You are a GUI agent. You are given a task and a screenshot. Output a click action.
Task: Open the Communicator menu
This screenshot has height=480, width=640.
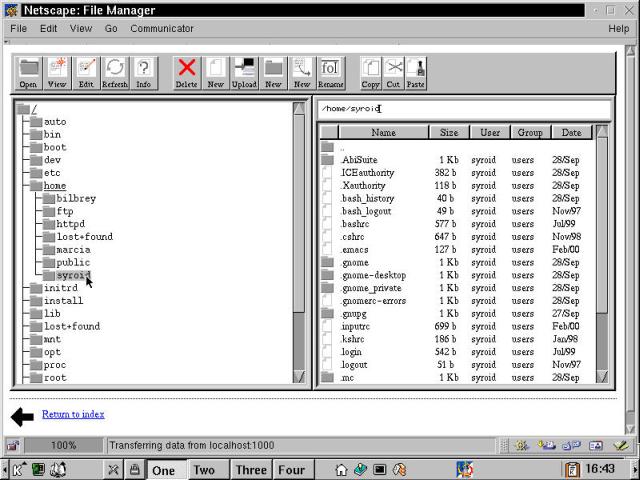162,29
